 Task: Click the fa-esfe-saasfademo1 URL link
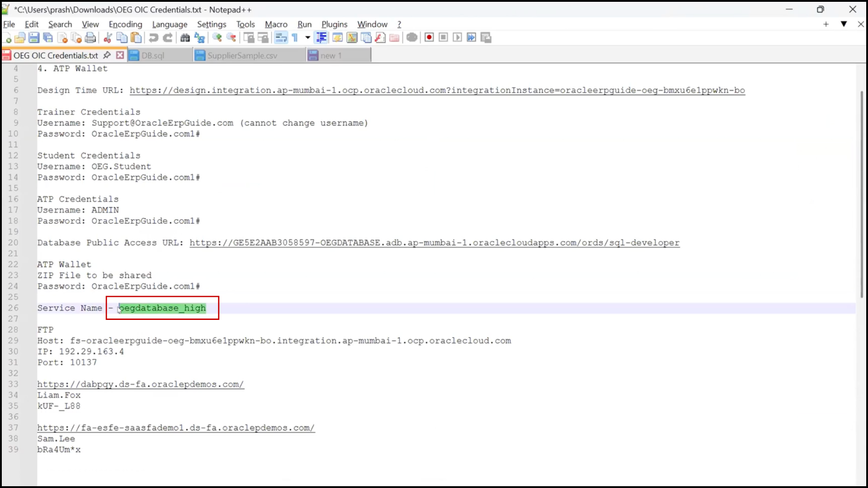(176, 428)
